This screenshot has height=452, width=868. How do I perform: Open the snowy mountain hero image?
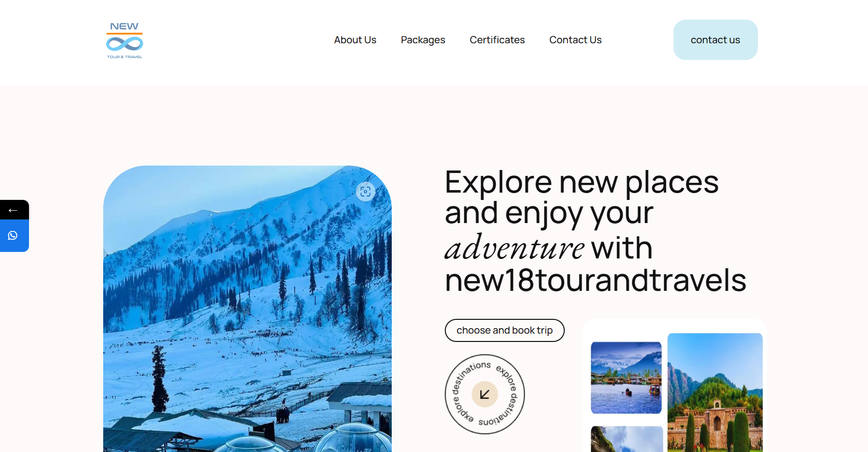coord(247,309)
